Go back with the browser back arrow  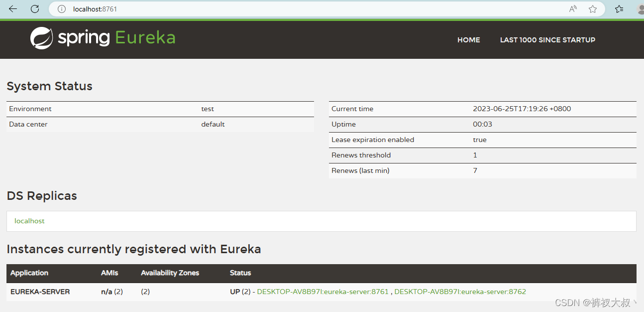click(x=13, y=9)
